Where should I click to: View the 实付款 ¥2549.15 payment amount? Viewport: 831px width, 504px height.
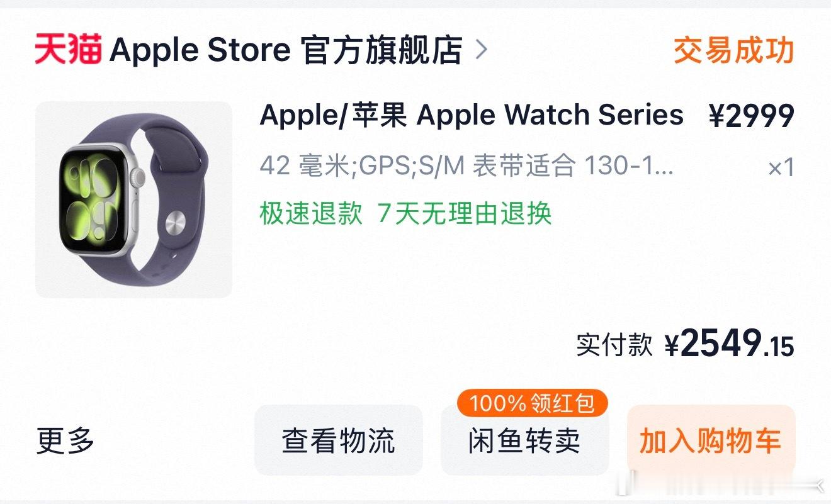coord(686,345)
